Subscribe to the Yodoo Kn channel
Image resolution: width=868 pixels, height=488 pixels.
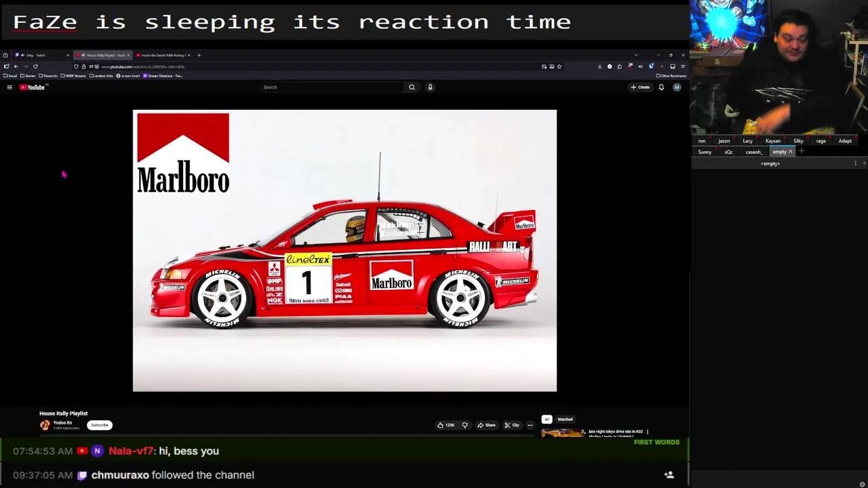coord(100,425)
